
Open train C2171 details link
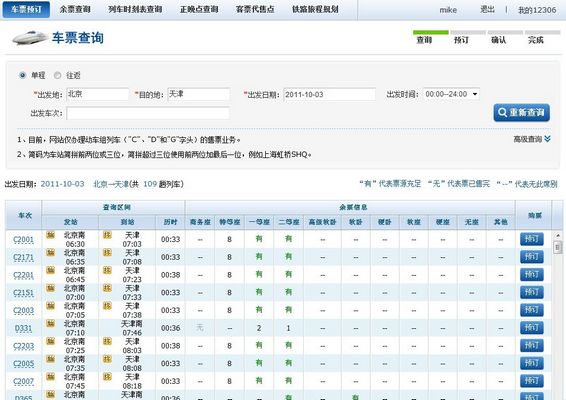pos(23,257)
